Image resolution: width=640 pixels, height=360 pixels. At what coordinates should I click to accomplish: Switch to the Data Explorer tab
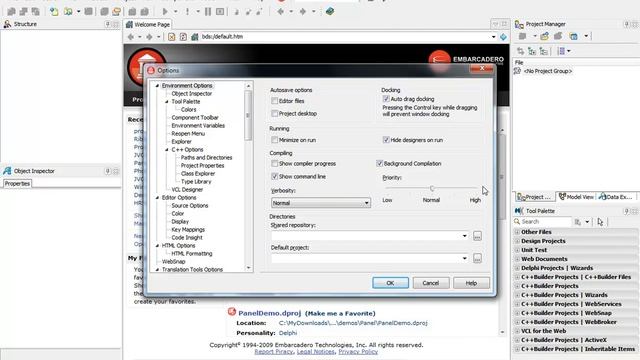tap(616, 197)
